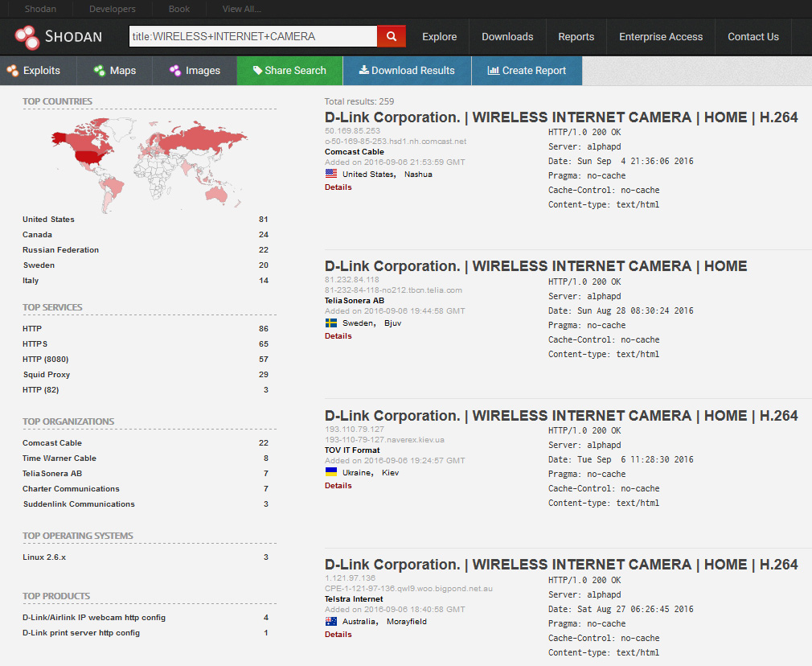Open the Downloads page

click(507, 37)
